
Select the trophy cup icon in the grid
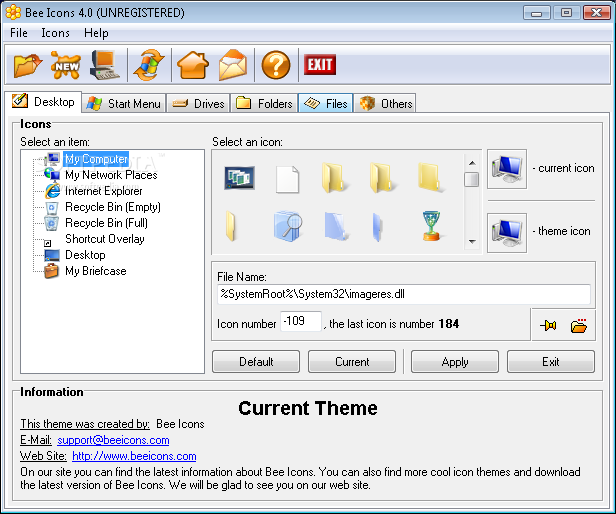431,226
